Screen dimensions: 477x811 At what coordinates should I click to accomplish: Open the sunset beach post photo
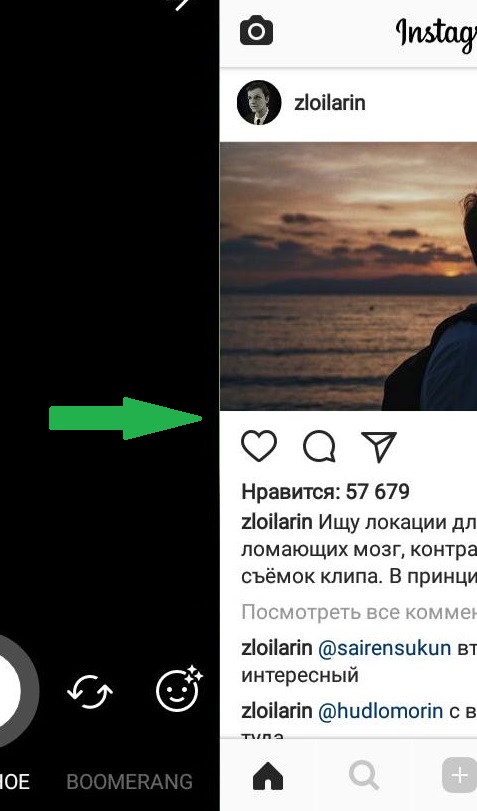[x=348, y=276]
